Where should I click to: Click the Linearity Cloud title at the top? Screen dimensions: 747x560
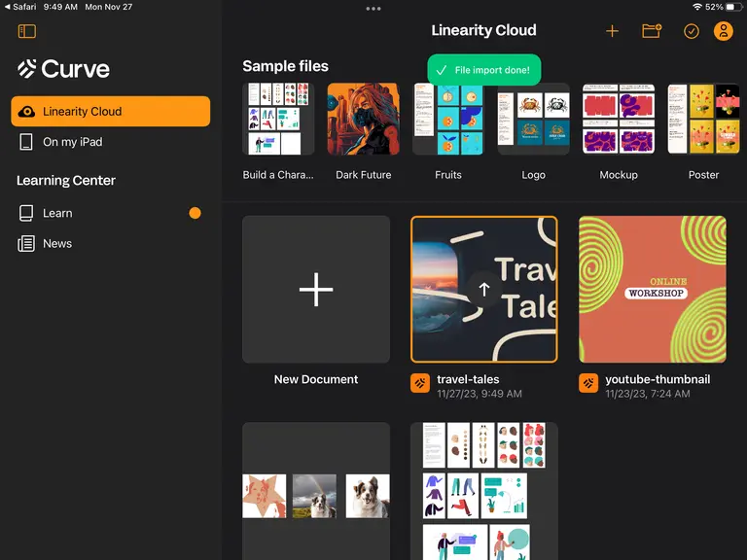[483, 30]
